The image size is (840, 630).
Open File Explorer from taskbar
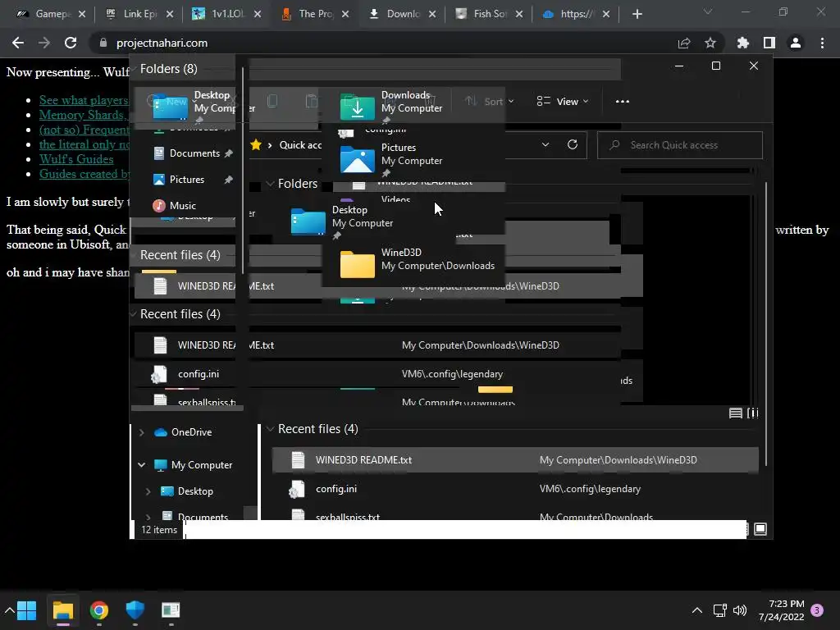62,609
